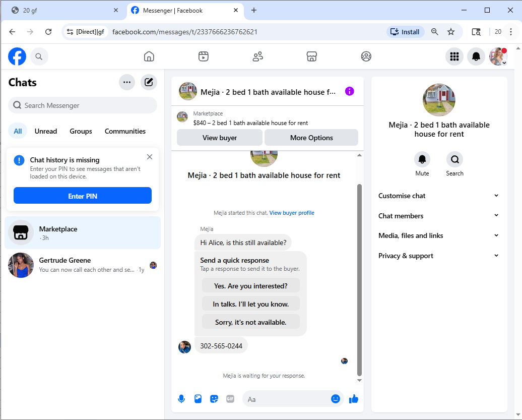This screenshot has height=420, width=522.
Task: Go to Home feed icon
Action: (149, 56)
